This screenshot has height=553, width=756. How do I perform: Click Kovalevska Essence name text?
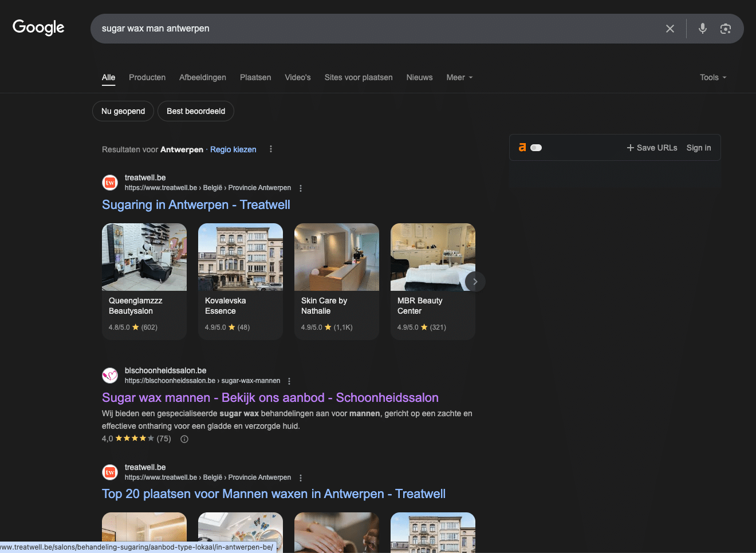[226, 306]
